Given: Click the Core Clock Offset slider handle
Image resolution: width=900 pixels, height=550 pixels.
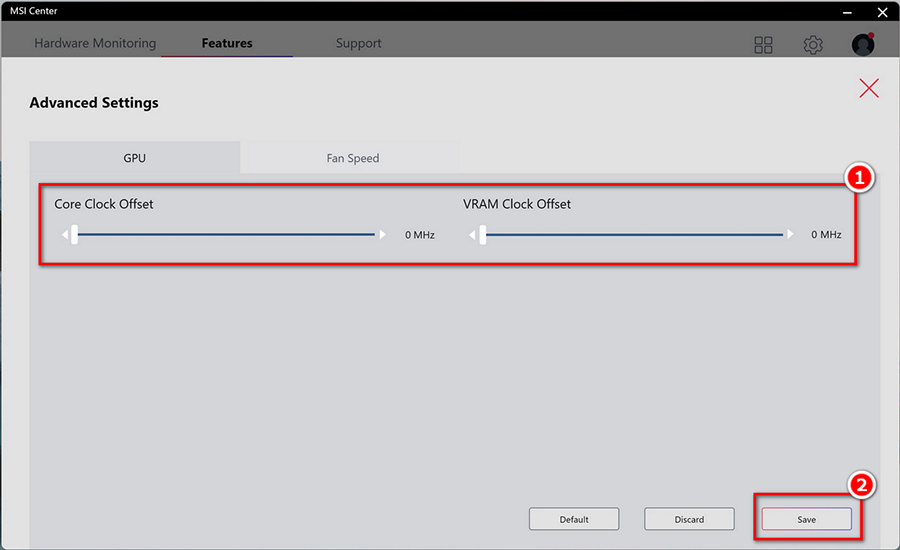Looking at the screenshot, I should click(75, 234).
